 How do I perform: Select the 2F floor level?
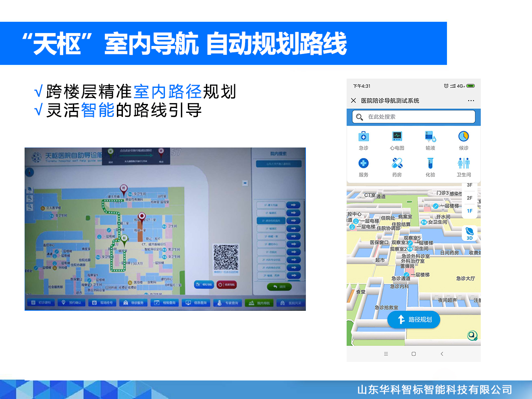coord(469,198)
